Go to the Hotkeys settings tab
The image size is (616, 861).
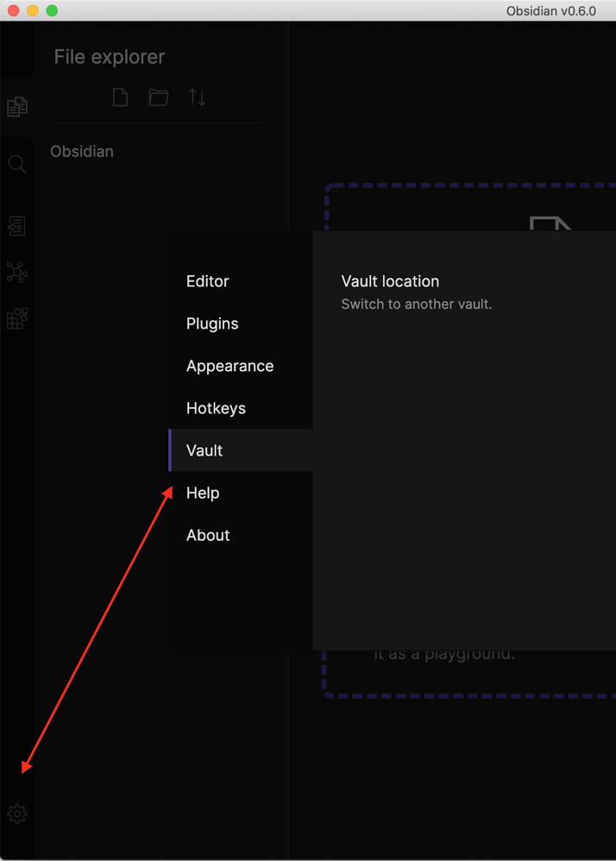click(216, 408)
